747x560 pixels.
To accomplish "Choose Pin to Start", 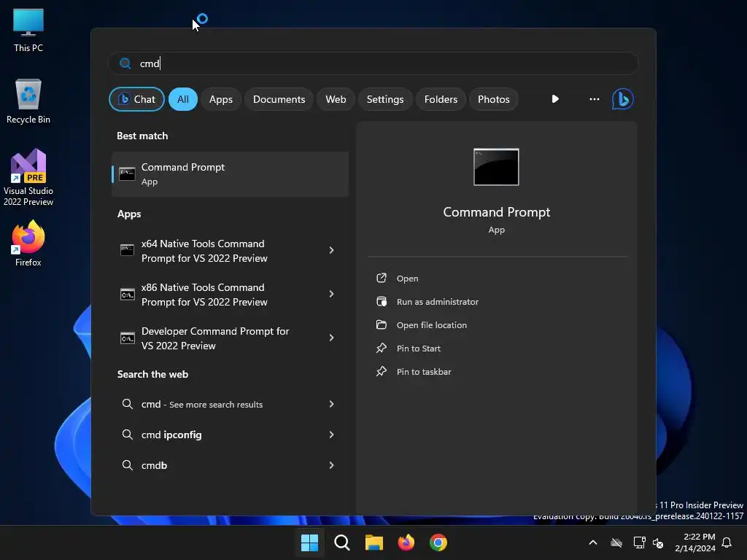I will 418,348.
